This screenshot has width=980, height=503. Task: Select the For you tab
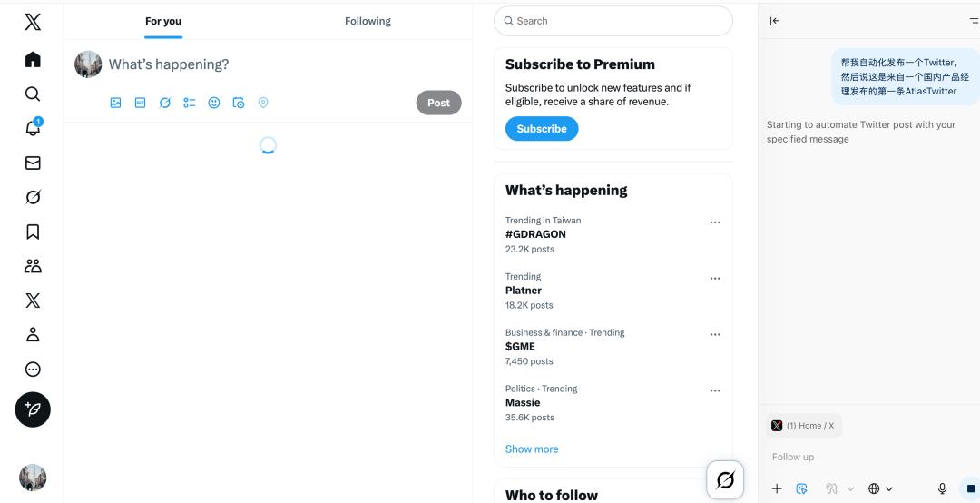pyautogui.click(x=163, y=21)
